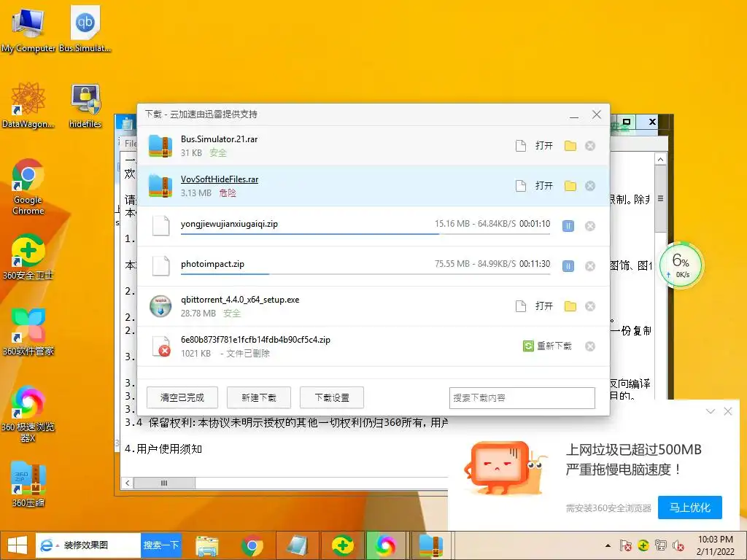Click yongjiewujianxiugaiqi.zip progress bar
This screenshot has height=560, width=747.
[365, 234]
